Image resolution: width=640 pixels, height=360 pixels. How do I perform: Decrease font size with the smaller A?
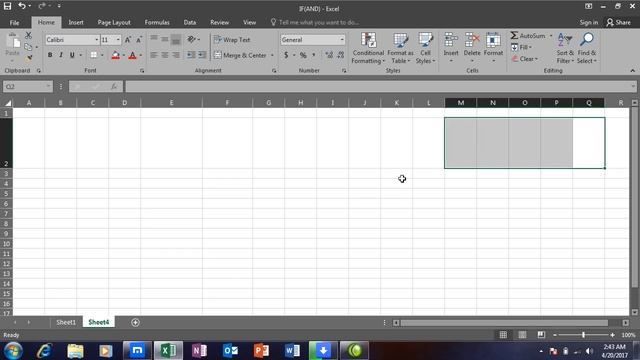pos(139,40)
